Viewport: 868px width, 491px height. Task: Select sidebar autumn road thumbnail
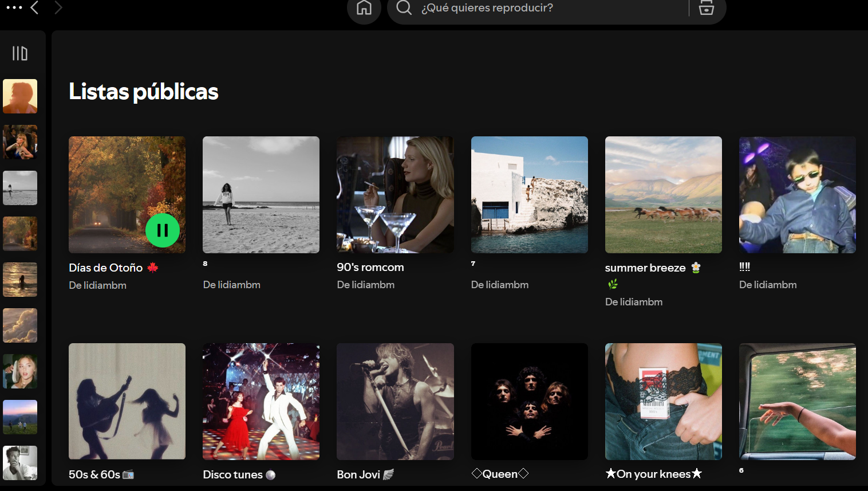pyautogui.click(x=20, y=234)
